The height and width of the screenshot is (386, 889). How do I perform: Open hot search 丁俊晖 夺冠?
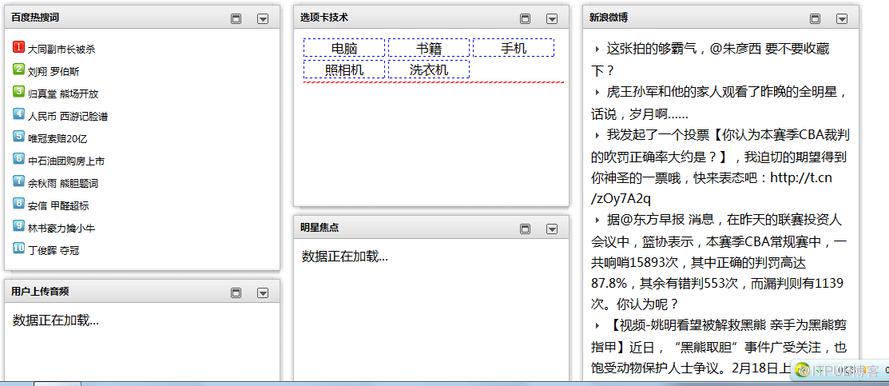(53, 251)
